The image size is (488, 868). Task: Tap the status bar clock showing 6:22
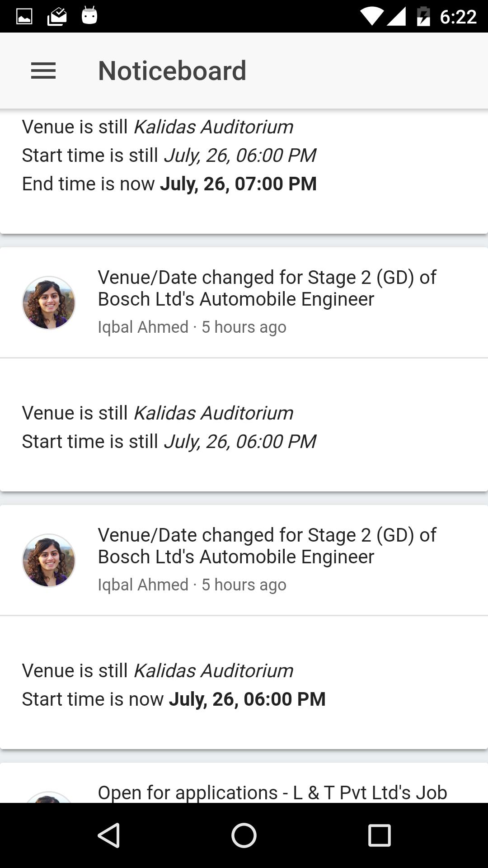pos(458,17)
